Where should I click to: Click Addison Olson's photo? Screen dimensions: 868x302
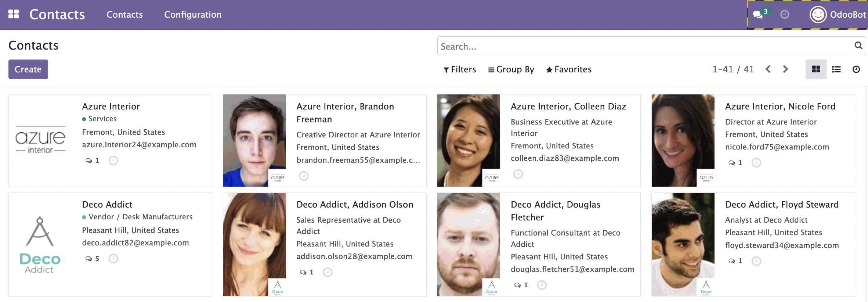[x=254, y=244]
